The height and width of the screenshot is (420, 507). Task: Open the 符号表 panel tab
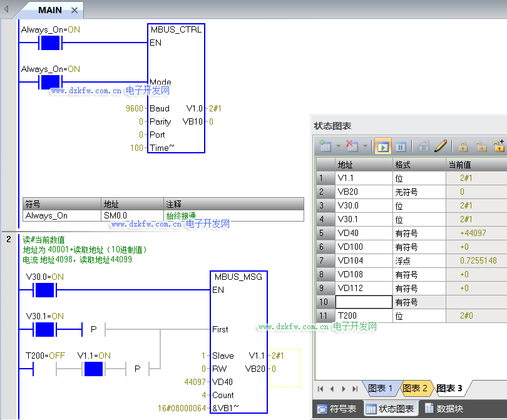coord(337,409)
